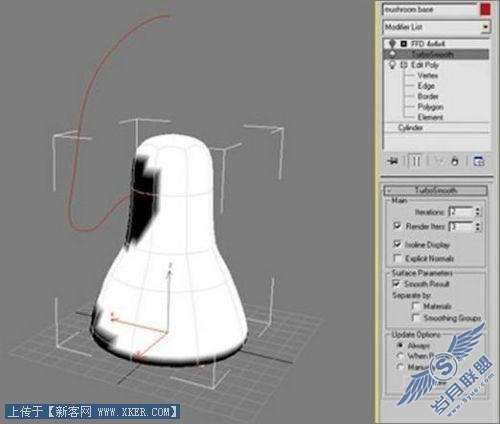The height and width of the screenshot is (424, 500).
Task: Select Element sub-object level
Action: pyautogui.click(x=430, y=117)
